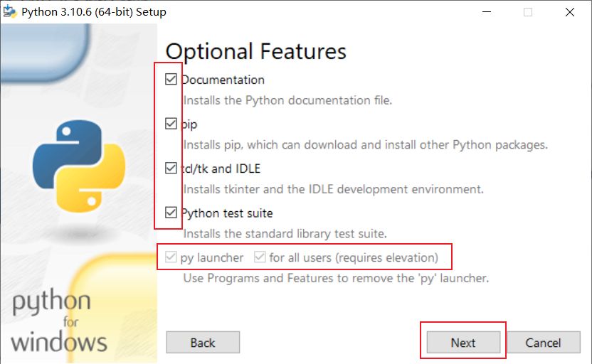Uncheck the Python test suite checkbox
The width and height of the screenshot is (592, 364).
(171, 213)
